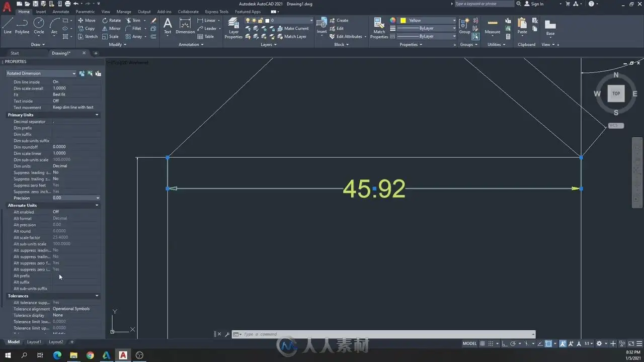Expand the Modify panel

coord(118,44)
